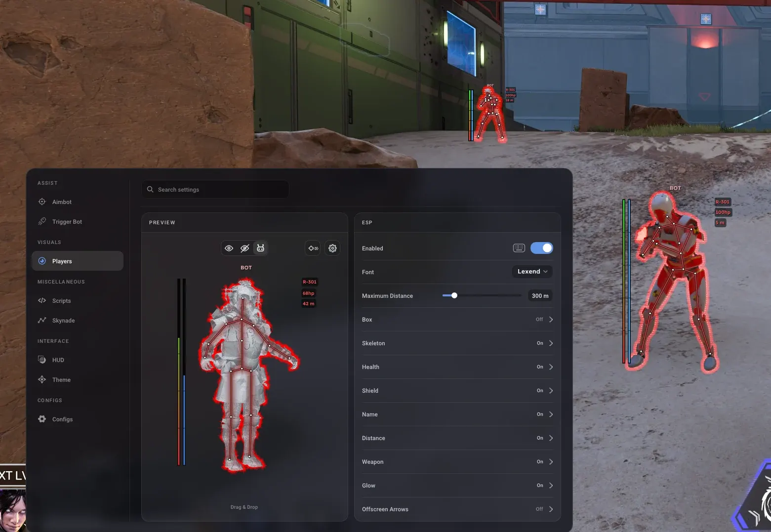Click the Scripts code-bracket icon
This screenshot has height=532, width=771.
42,300
